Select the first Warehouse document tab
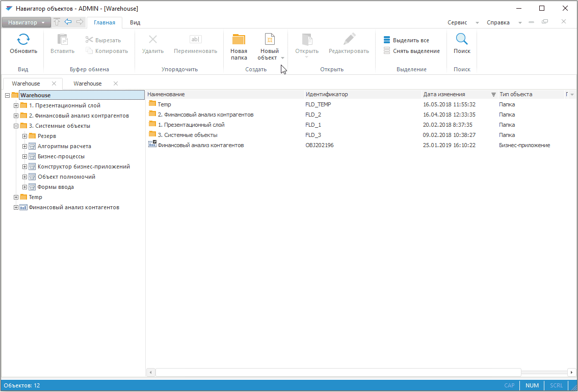578x392 pixels. pos(26,83)
